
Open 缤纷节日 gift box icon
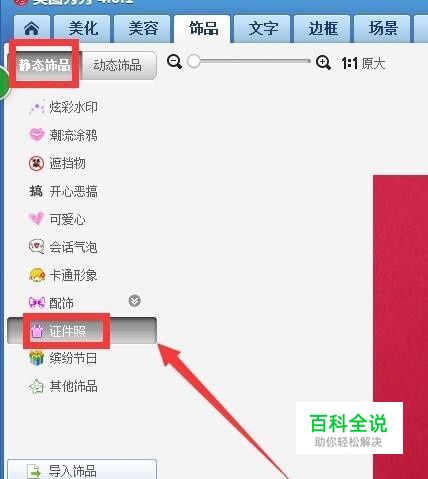pyautogui.click(x=37, y=358)
